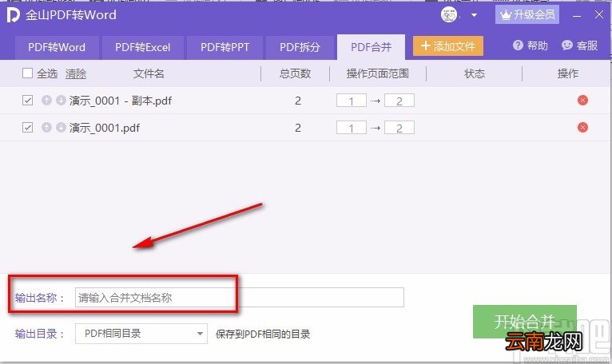Uncheck the 演示_0001.pdf checkbox
612x364 pixels.
click(x=27, y=127)
